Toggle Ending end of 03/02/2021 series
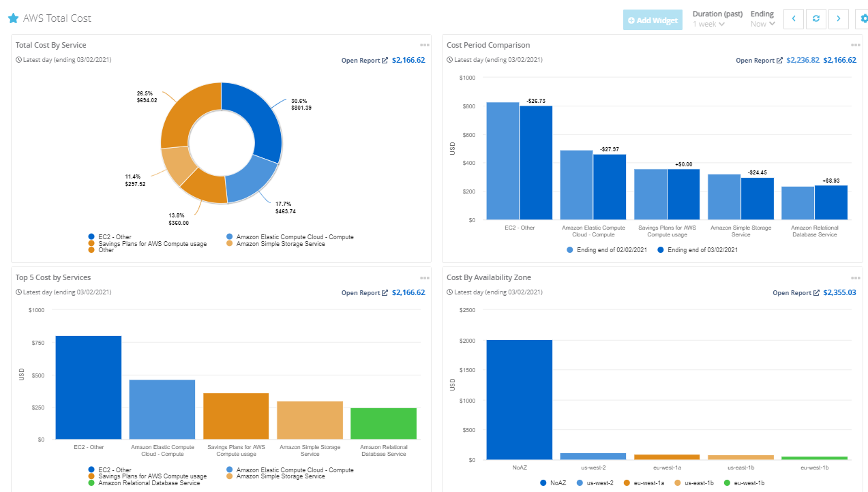 (x=697, y=250)
